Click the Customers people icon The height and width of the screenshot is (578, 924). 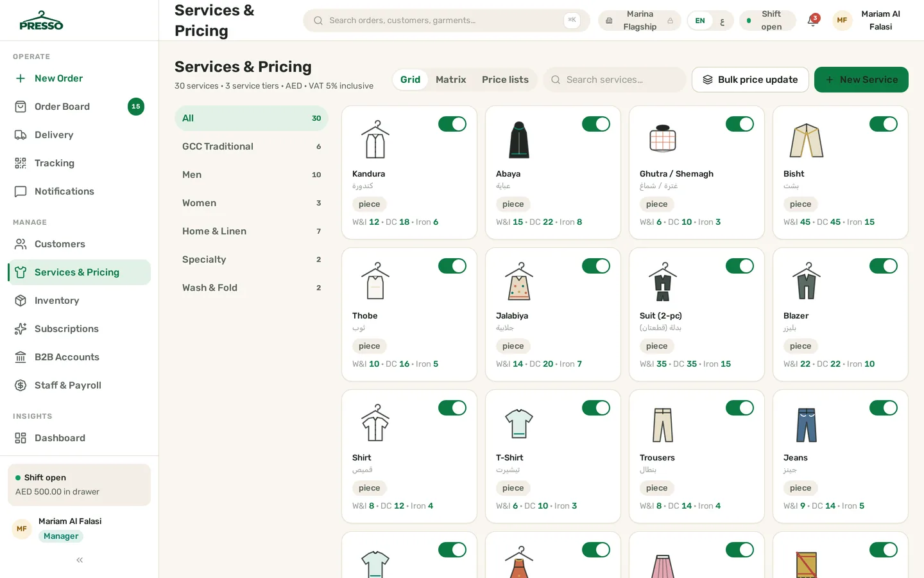[x=21, y=244]
